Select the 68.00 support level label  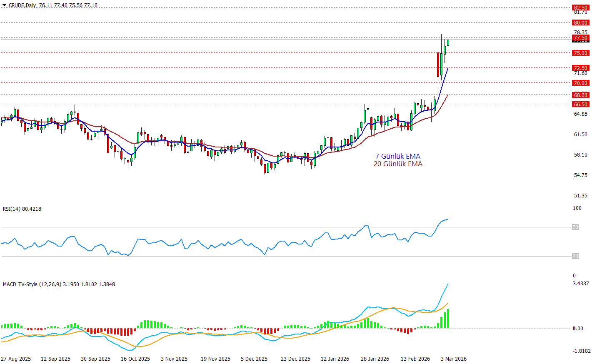tap(580, 95)
